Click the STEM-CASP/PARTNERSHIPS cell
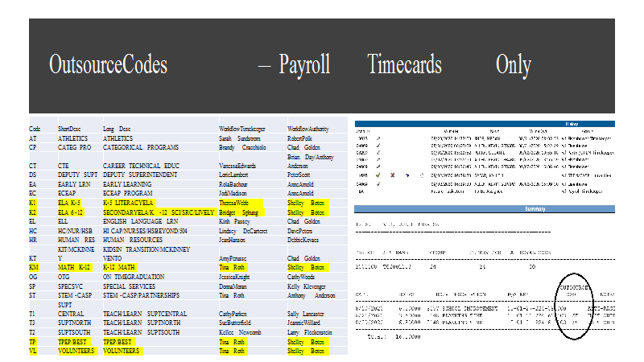This screenshot has height=362, width=644. point(142,295)
